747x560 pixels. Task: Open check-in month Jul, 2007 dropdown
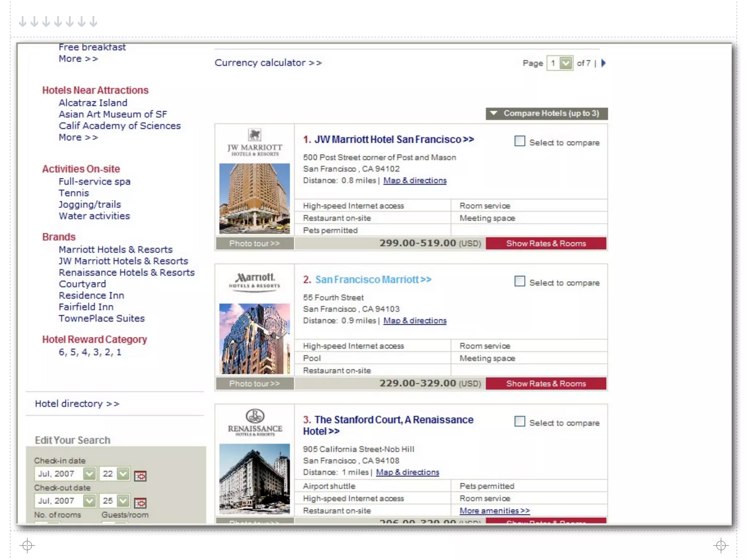[89, 474]
